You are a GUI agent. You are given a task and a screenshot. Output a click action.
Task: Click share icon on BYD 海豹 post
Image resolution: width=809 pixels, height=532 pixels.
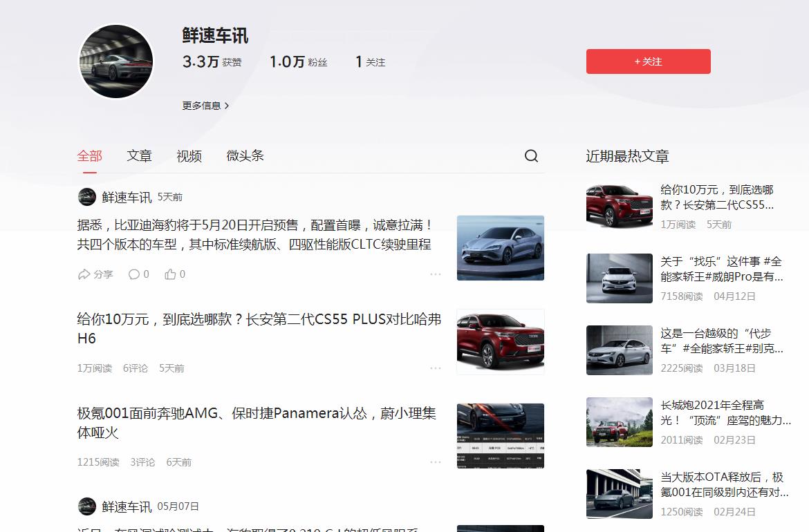click(84, 274)
